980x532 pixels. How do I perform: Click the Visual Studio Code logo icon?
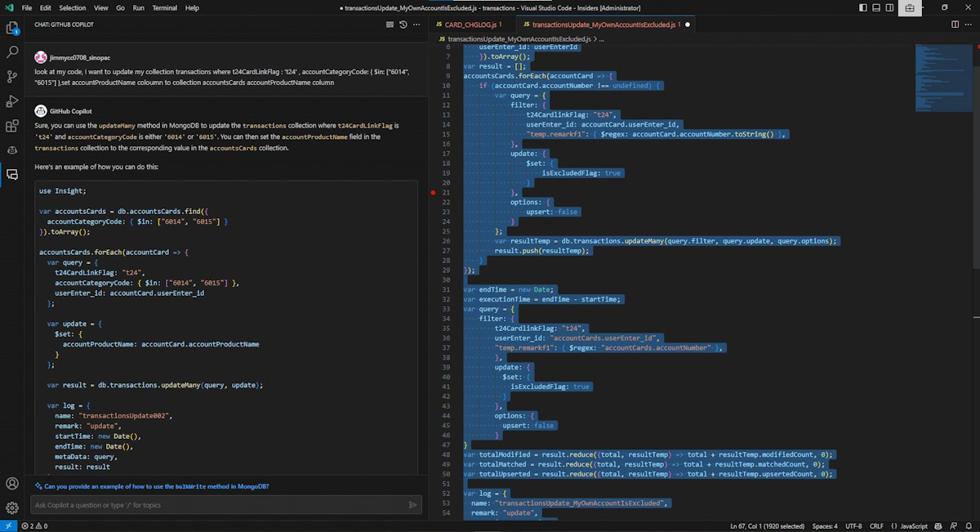(8, 7)
